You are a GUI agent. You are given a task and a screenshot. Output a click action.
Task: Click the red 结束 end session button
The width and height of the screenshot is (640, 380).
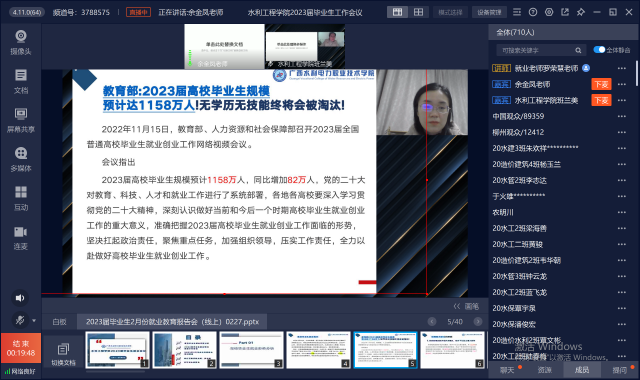click(21, 348)
